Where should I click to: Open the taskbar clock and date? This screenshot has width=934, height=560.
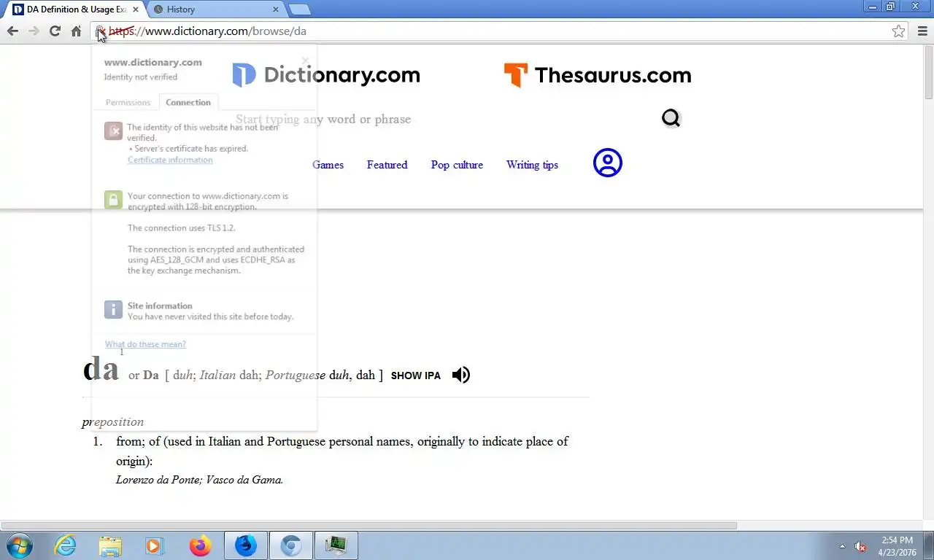click(898, 546)
